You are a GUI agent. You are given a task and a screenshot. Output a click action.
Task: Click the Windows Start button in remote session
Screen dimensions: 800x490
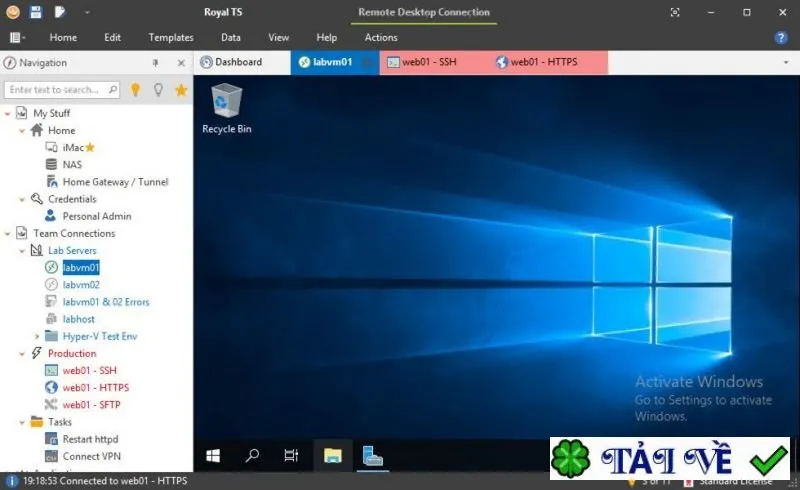pos(213,455)
